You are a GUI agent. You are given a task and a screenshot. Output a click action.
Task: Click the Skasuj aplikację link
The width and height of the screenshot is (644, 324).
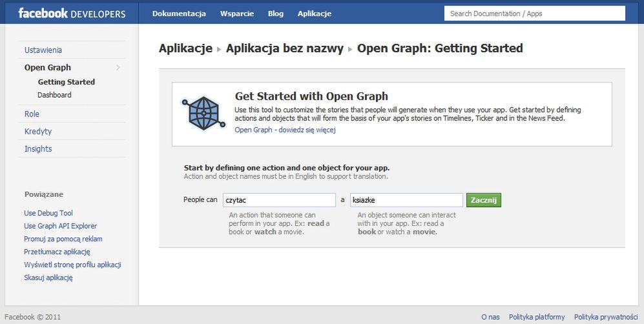click(48, 278)
